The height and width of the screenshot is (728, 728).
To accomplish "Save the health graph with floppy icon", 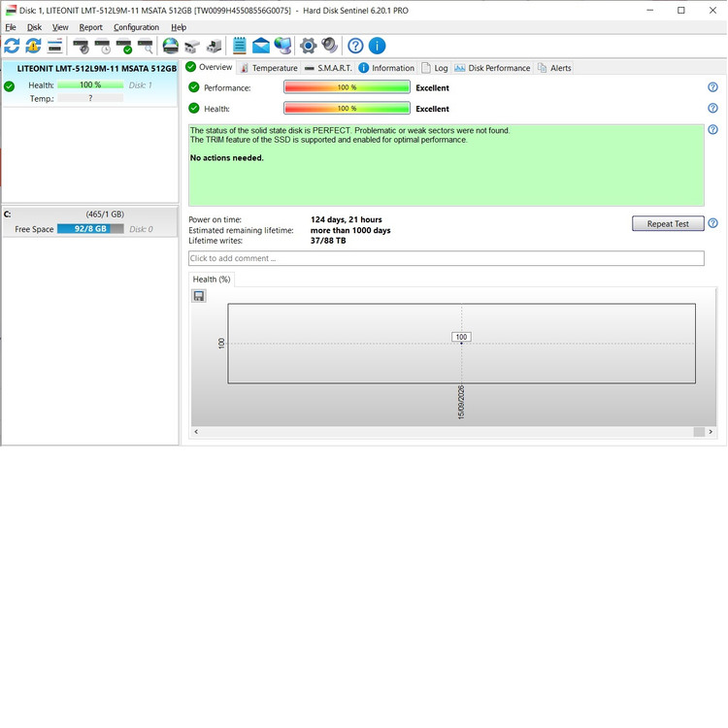I will pos(199,296).
